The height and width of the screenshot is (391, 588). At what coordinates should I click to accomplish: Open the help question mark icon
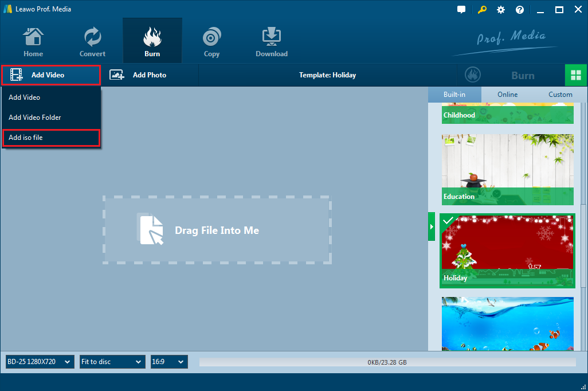click(x=520, y=10)
